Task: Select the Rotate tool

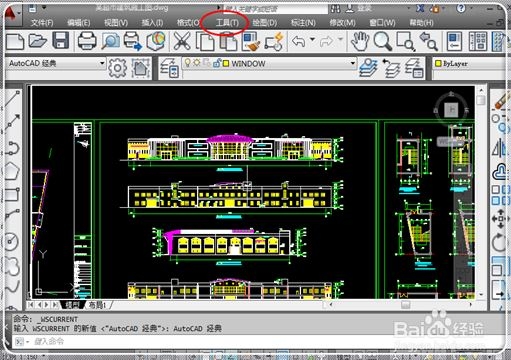Action: (500, 242)
